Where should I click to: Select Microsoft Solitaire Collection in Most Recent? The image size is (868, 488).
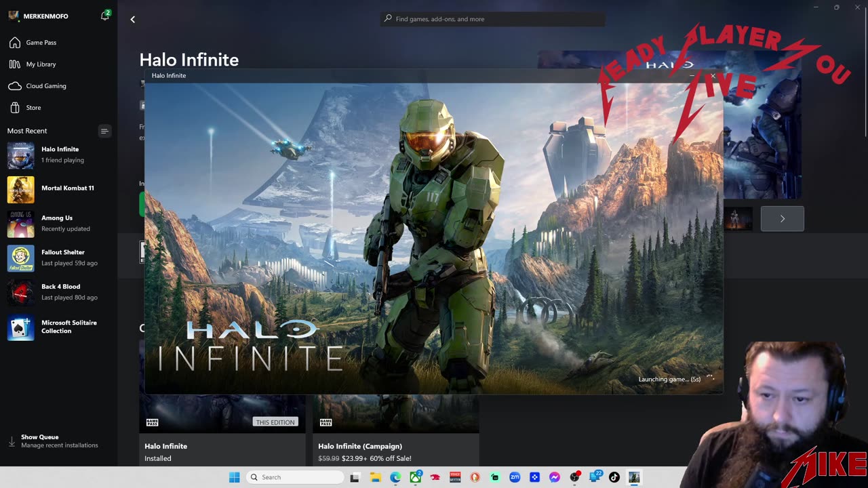58,327
